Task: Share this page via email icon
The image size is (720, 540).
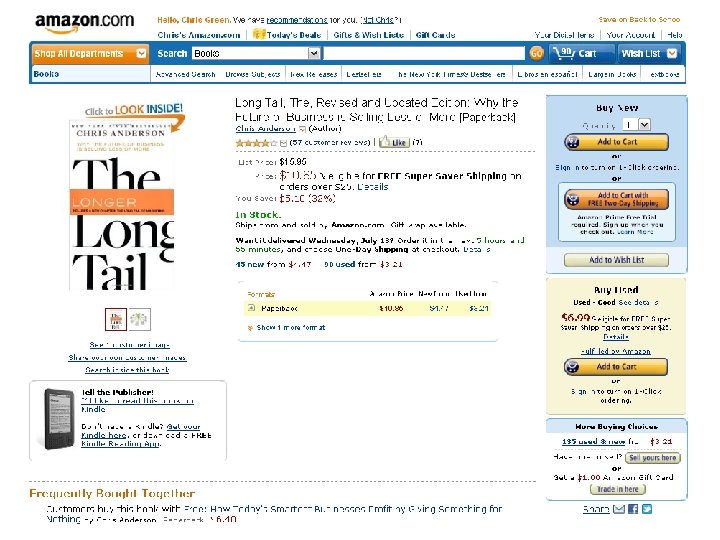Action: point(619,509)
